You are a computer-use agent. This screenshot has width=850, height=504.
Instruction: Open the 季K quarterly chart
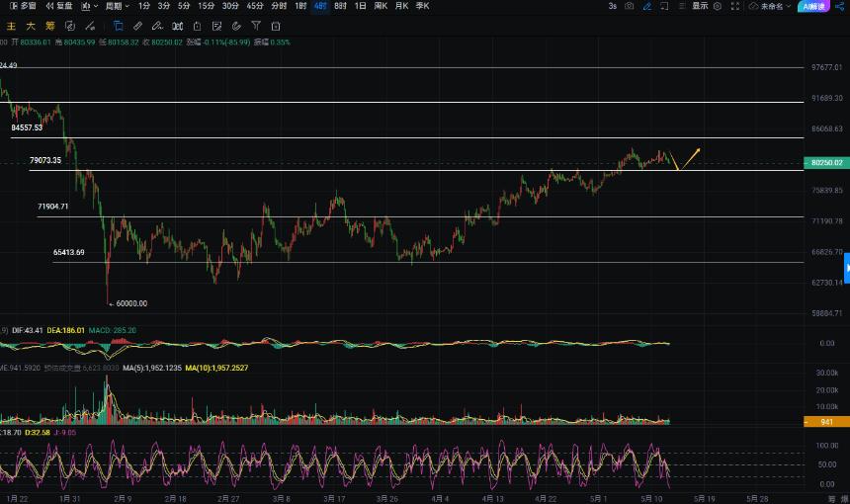tap(422, 6)
